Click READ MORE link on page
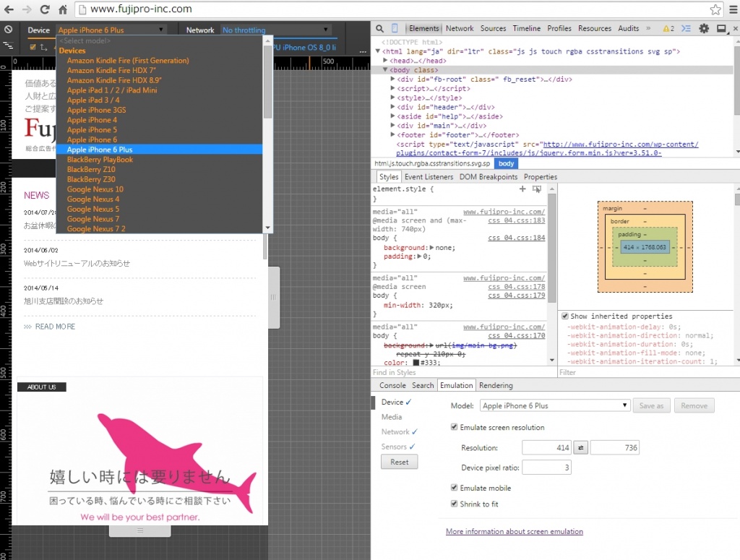Screen dimensions: 740x560 pos(55,327)
